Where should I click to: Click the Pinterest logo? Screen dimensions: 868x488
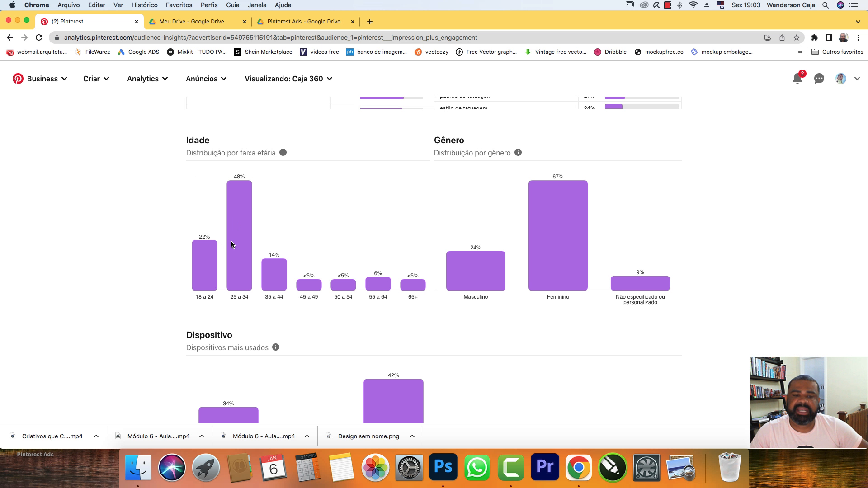tap(18, 78)
